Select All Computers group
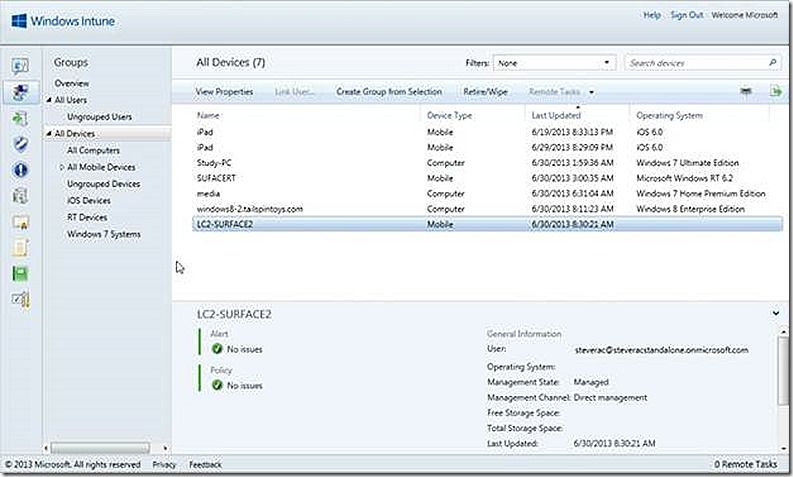This screenshot has height=477, width=793. [94, 150]
